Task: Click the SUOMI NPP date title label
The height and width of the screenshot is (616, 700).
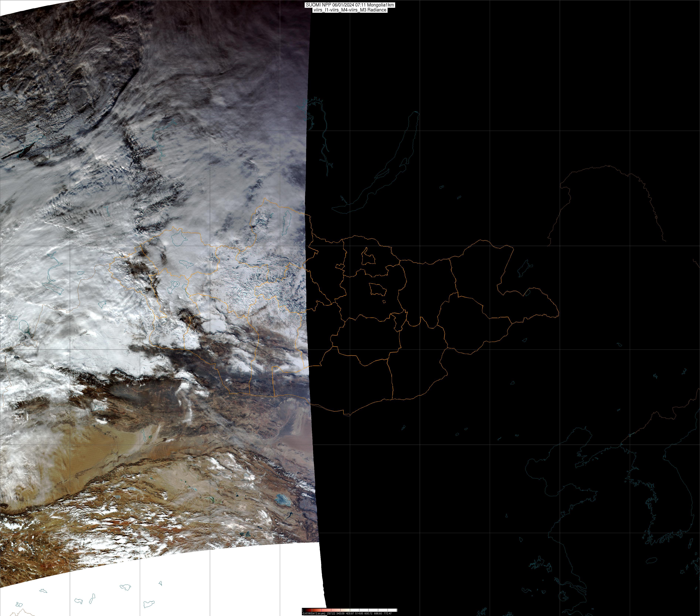Action: 350,5
